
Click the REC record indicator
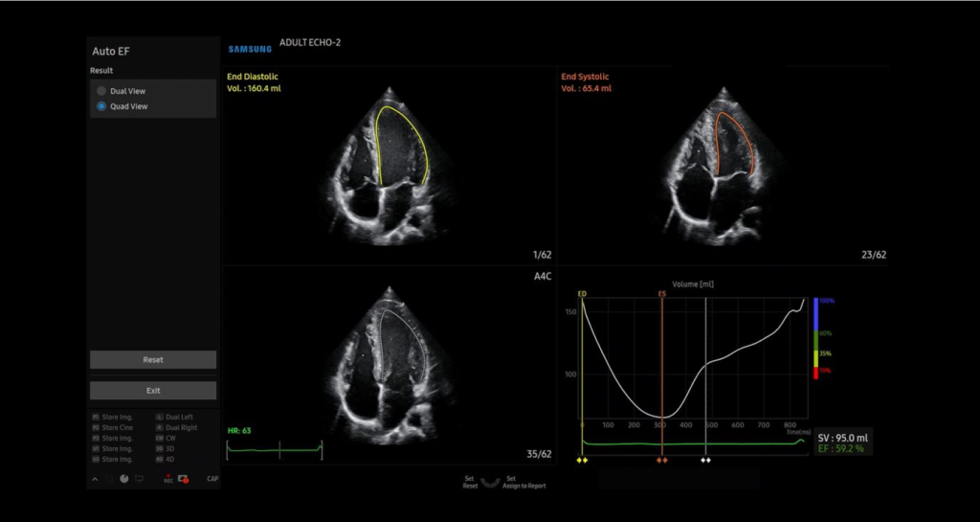[168, 480]
